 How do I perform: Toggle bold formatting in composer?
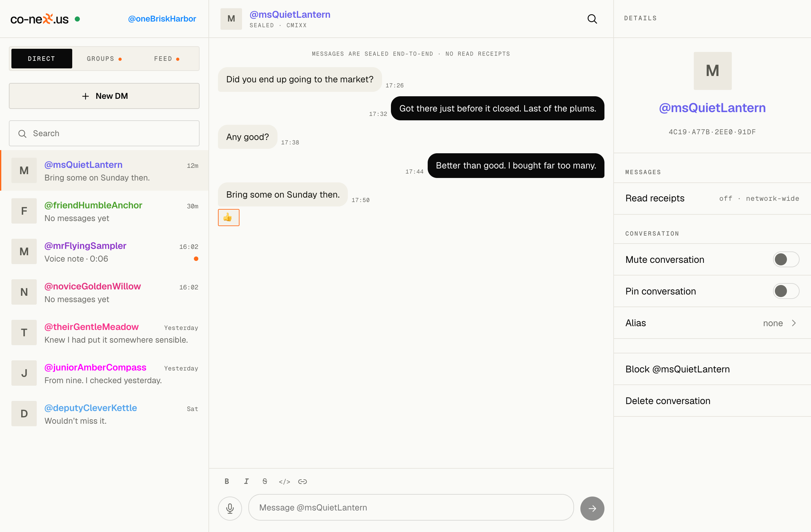(x=227, y=481)
